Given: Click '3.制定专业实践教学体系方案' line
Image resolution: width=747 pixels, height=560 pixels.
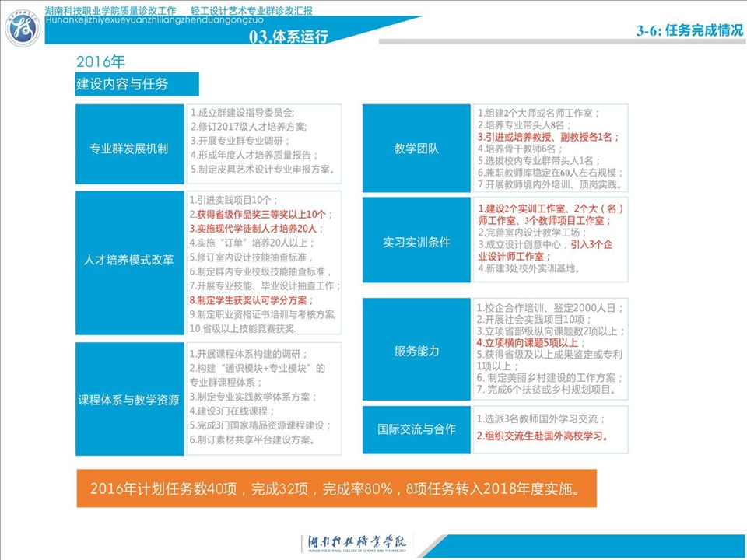Looking at the screenshot, I should (x=253, y=397).
